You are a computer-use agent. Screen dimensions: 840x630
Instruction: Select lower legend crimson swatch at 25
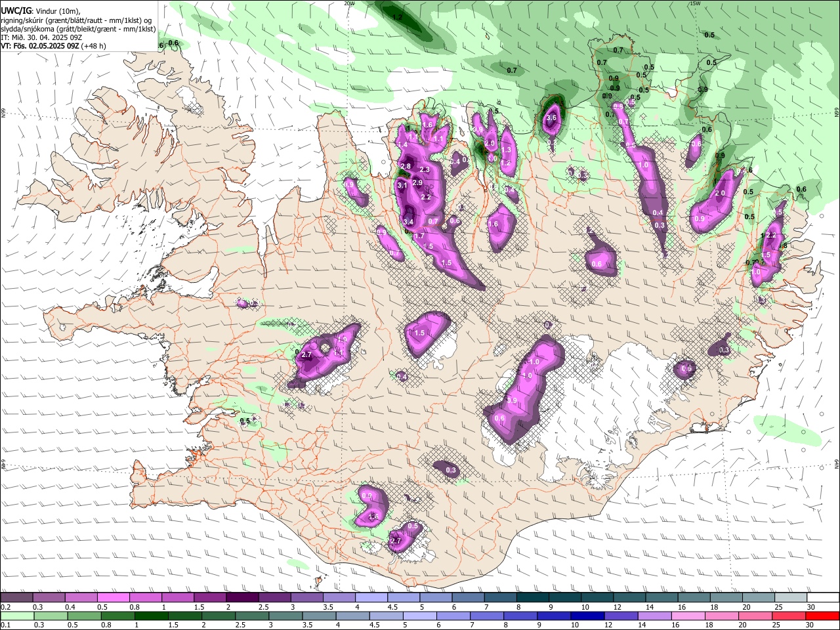[x=788, y=616]
